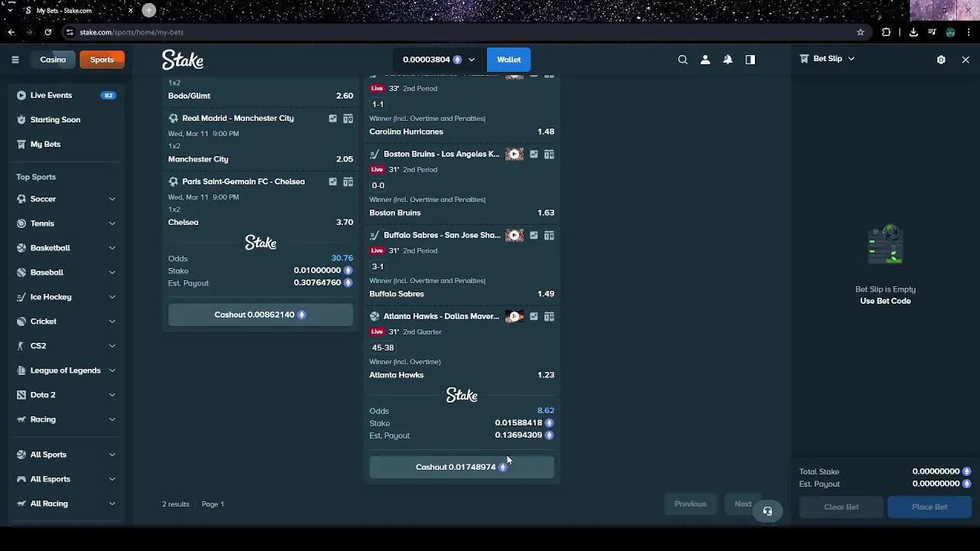Reload the browser page
This screenshot has height=551, width=980.
[x=47, y=32]
